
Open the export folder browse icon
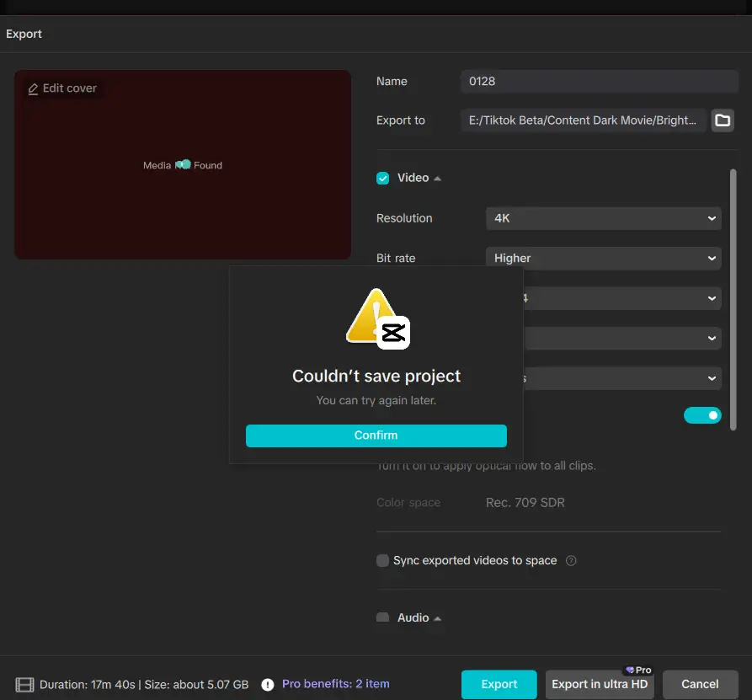(x=723, y=120)
